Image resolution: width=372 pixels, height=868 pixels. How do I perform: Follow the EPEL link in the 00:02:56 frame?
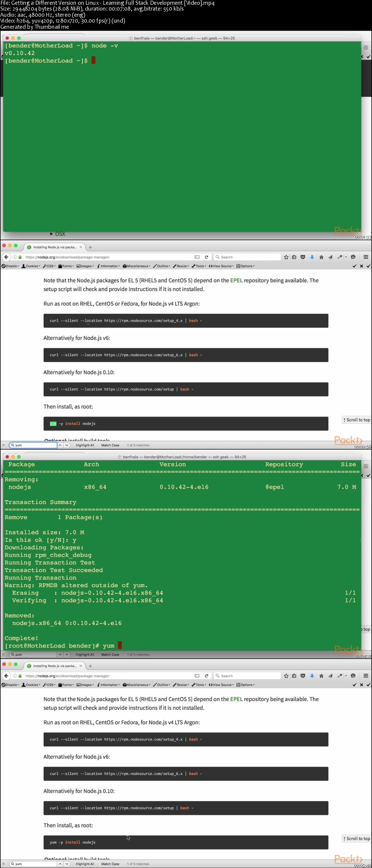tap(236, 280)
